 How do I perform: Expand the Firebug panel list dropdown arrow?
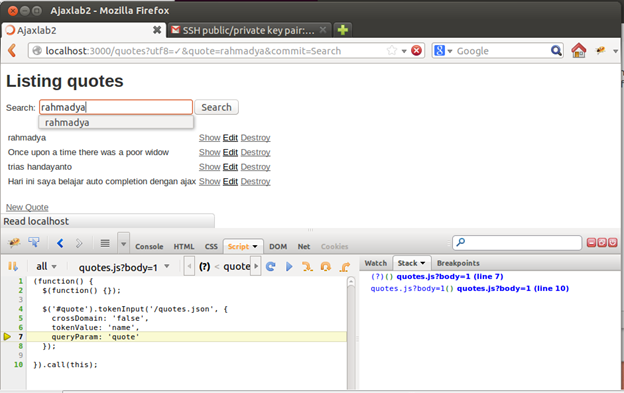pyautogui.click(x=123, y=243)
